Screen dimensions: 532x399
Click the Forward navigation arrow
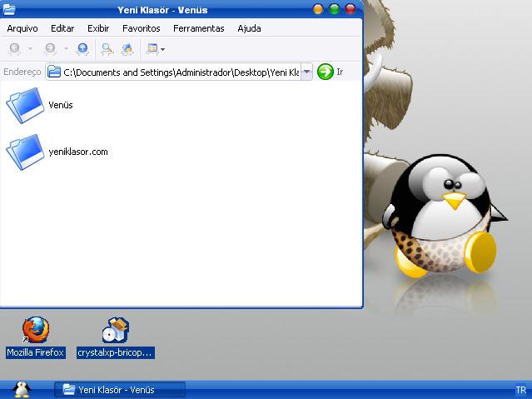[x=50, y=49]
